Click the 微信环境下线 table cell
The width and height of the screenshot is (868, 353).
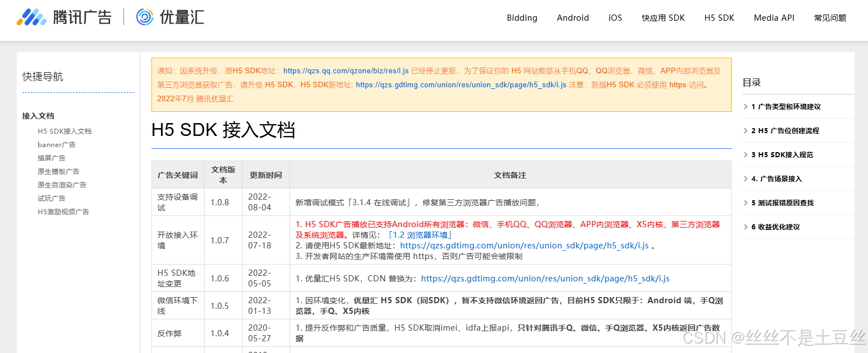[x=178, y=306]
